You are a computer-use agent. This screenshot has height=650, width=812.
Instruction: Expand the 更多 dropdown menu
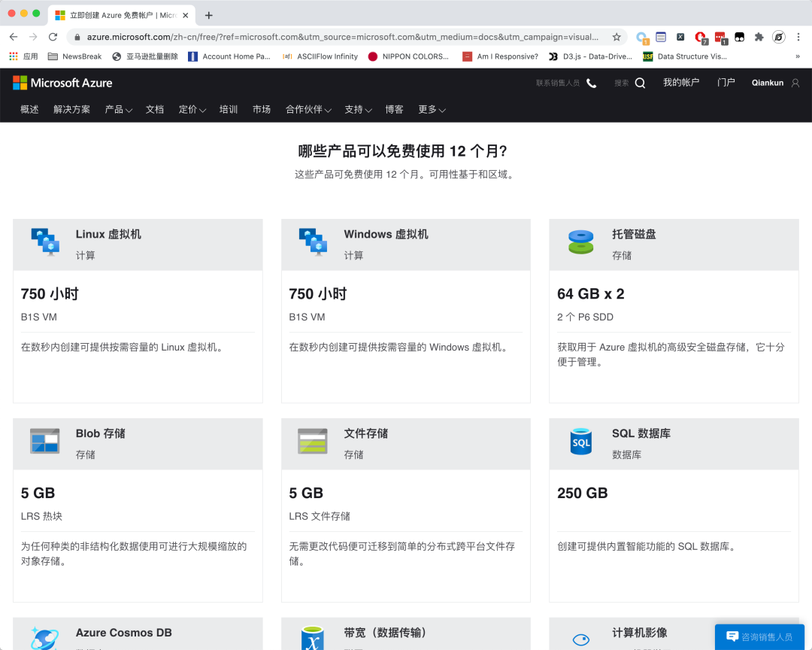[432, 109]
